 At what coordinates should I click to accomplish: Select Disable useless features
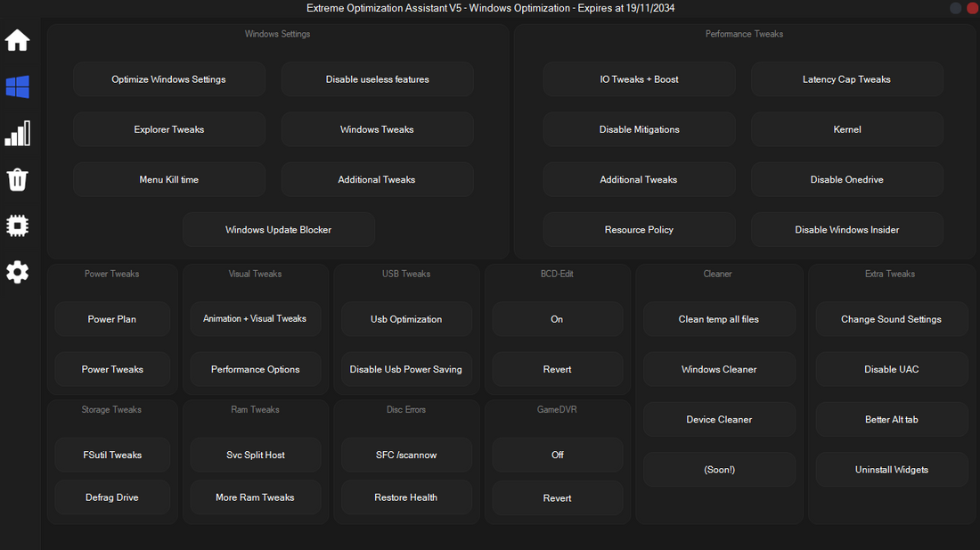pyautogui.click(x=377, y=78)
